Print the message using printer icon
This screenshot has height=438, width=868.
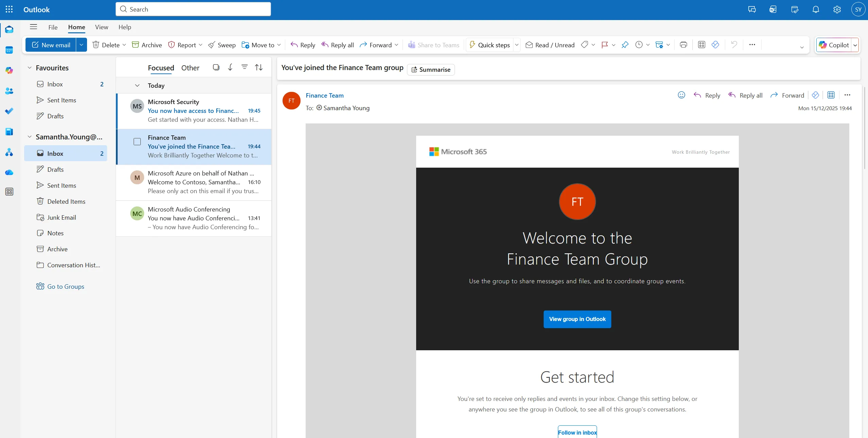(683, 45)
